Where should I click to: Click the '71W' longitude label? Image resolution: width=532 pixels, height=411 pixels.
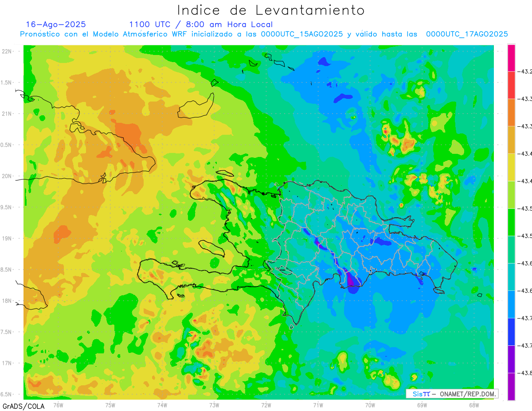[318, 404]
